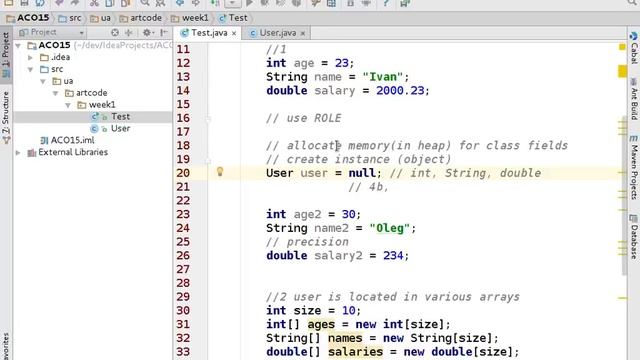
Task: Expand the .idea folder node
Action: tap(31, 58)
